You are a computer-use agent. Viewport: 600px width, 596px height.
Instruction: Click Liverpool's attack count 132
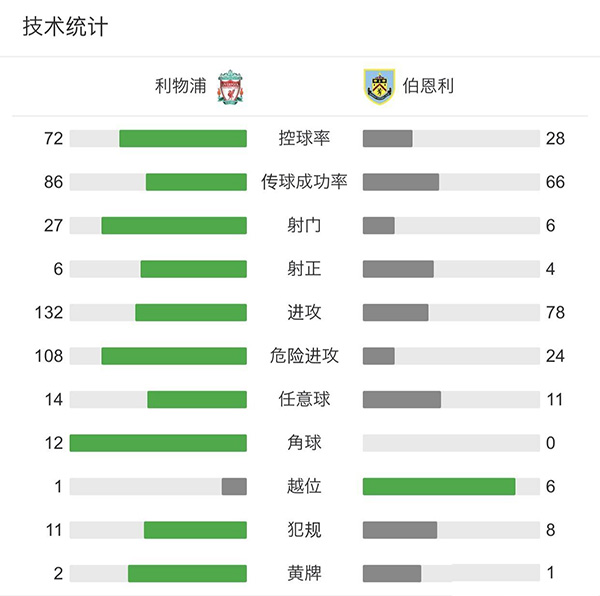point(47,312)
